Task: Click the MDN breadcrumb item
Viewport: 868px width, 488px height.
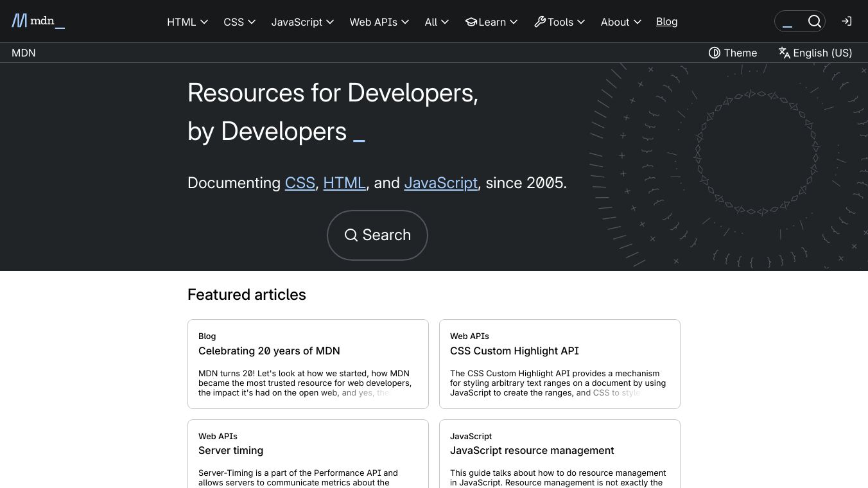Action: point(24,53)
